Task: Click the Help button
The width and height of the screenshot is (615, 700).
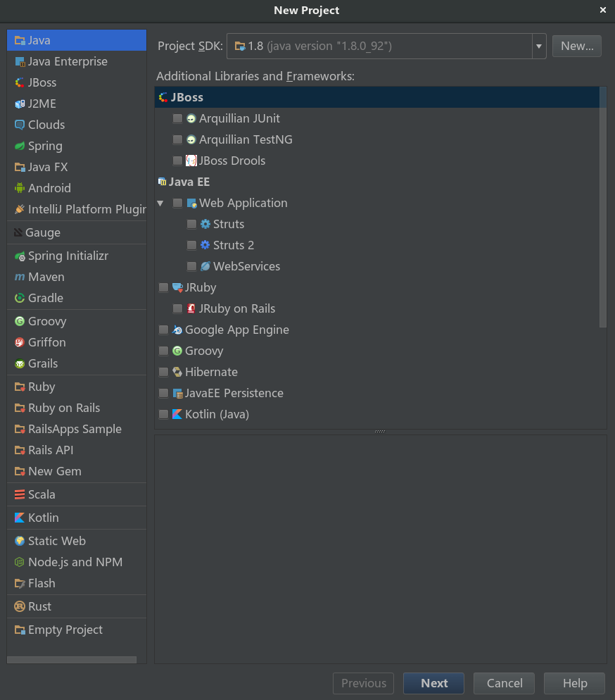Action: pyautogui.click(x=574, y=683)
